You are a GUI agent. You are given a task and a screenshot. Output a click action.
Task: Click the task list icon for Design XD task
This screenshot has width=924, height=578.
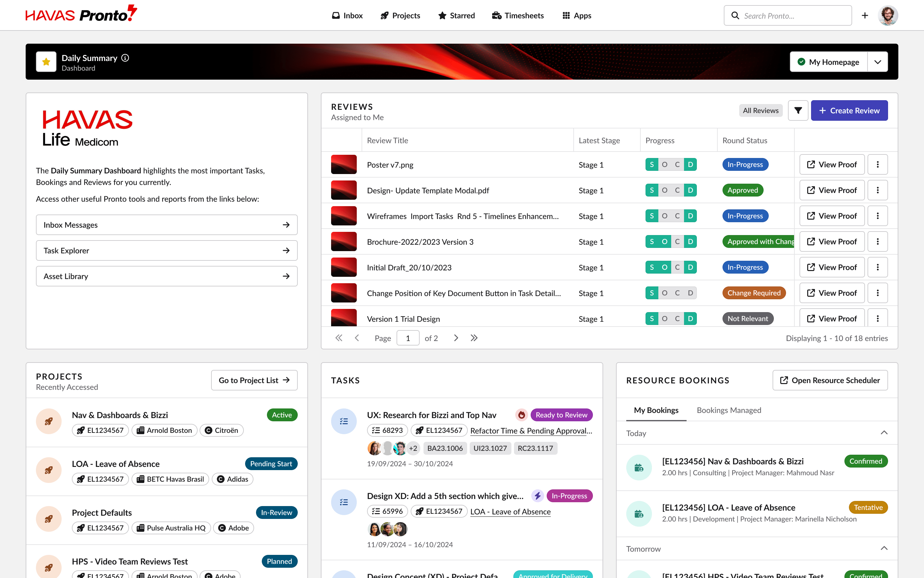pos(344,502)
